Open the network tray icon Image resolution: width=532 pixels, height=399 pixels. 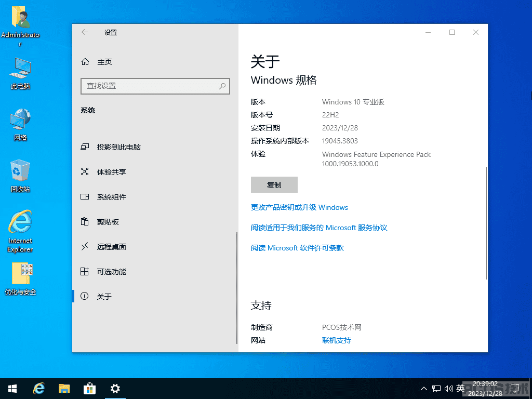click(x=436, y=389)
